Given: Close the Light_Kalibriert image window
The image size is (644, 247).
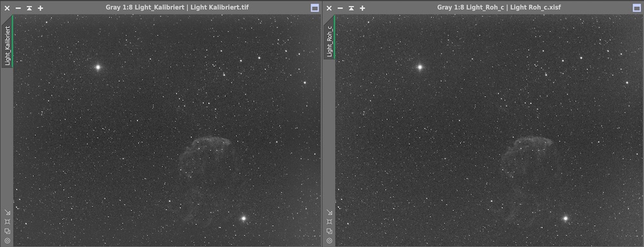Looking at the screenshot, I should [7, 8].
